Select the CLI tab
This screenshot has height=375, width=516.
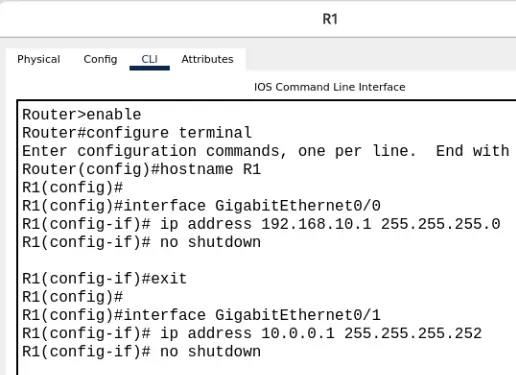[149, 59]
